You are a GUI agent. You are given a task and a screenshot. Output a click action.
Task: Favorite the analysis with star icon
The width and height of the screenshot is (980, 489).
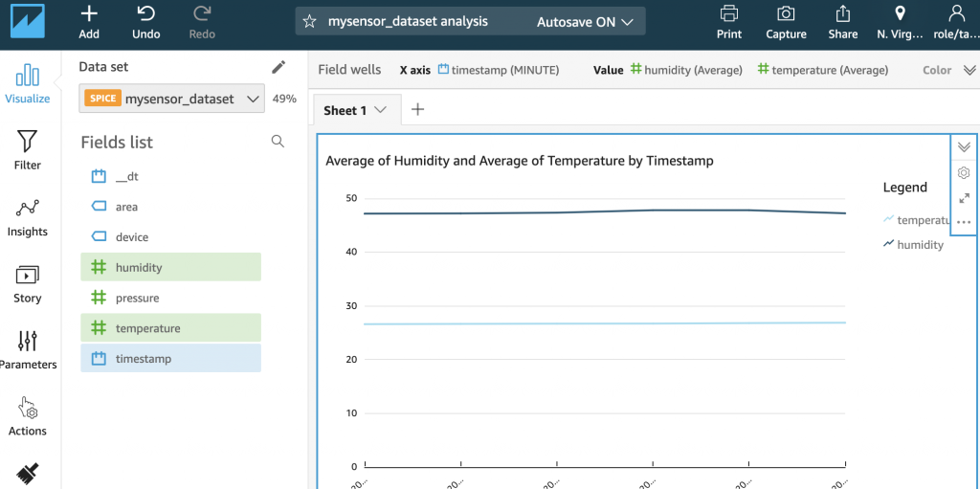(x=309, y=21)
